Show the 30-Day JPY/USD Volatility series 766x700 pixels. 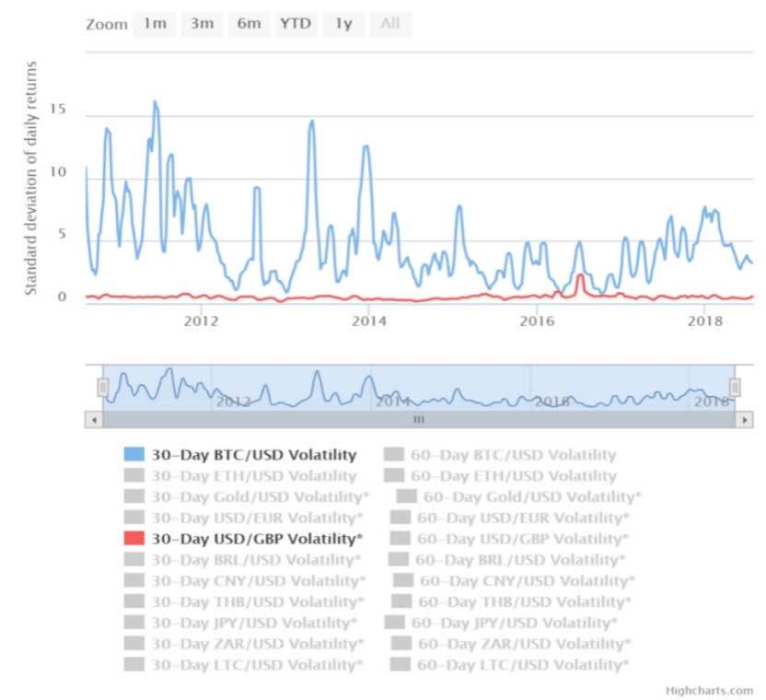[x=254, y=623]
